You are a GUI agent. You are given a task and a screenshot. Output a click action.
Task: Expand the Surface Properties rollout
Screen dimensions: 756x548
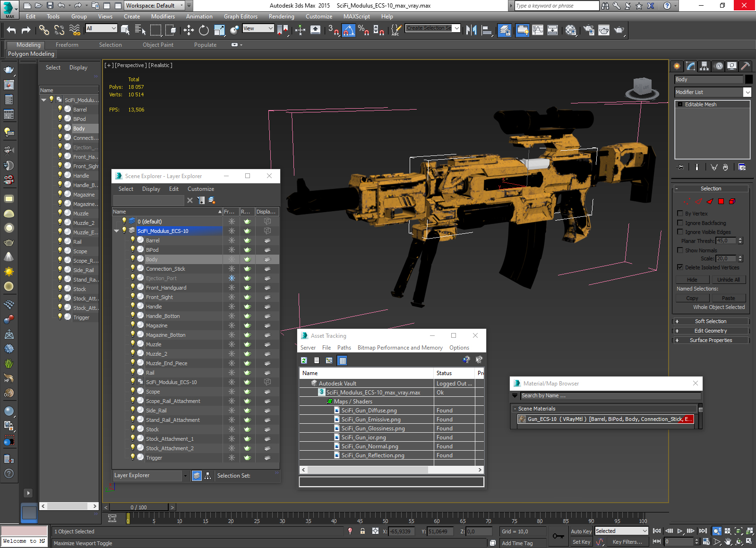pyautogui.click(x=711, y=340)
